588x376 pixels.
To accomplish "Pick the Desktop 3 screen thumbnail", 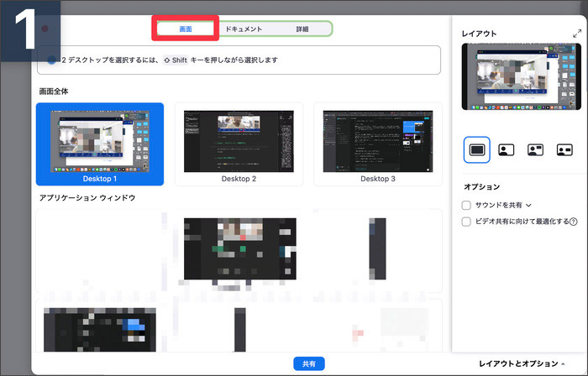I will 378,144.
